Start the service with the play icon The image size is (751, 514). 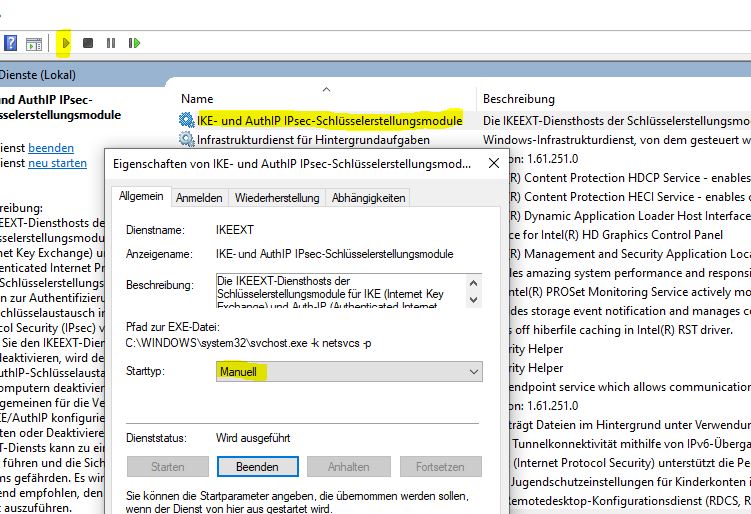[x=66, y=44]
